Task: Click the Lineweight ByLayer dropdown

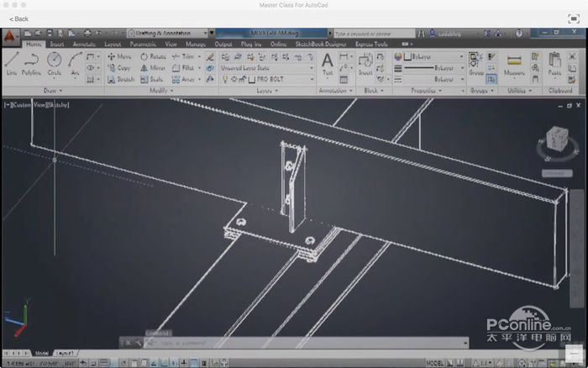Action: [x=433, y=68]
